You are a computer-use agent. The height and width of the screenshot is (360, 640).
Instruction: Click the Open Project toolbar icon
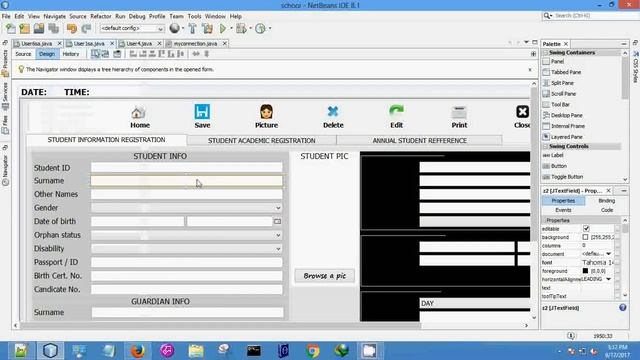[x=39, y=29]
